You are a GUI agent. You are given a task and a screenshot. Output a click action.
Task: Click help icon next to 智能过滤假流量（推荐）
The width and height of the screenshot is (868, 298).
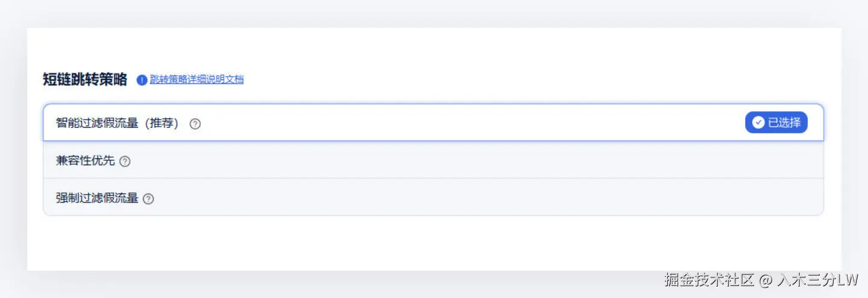pyautogui.click(x=195, y=124)
